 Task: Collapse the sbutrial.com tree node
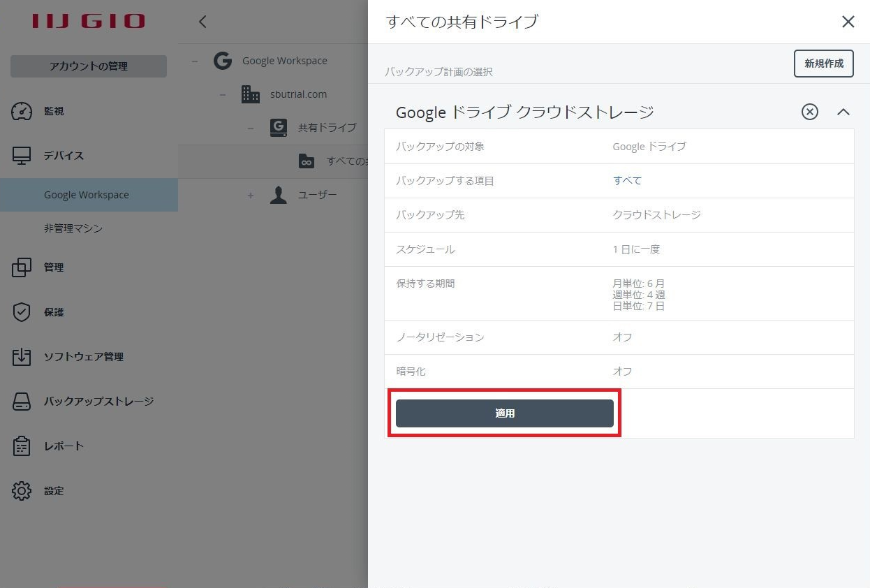223,94
